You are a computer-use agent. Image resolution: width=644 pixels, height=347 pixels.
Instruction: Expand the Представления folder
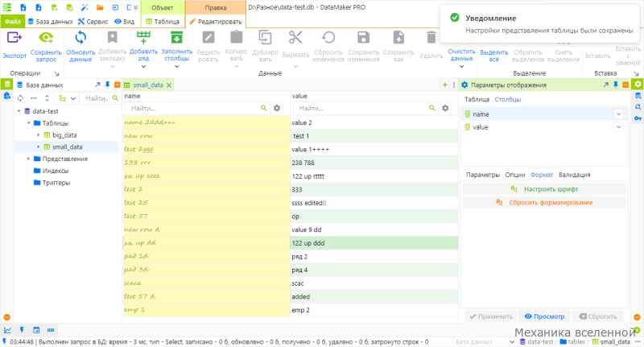29,159
